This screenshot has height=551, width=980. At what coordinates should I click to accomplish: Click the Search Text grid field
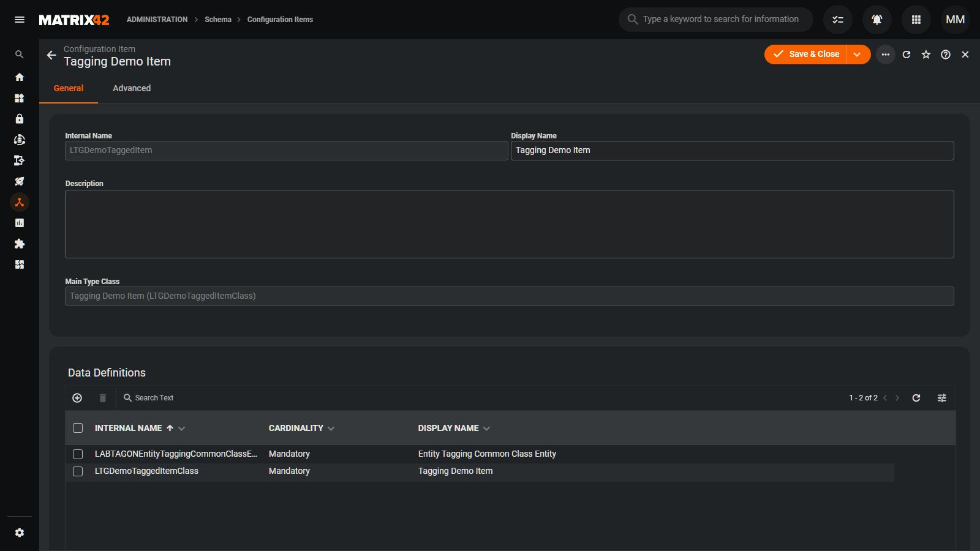[x=154, y=398]
